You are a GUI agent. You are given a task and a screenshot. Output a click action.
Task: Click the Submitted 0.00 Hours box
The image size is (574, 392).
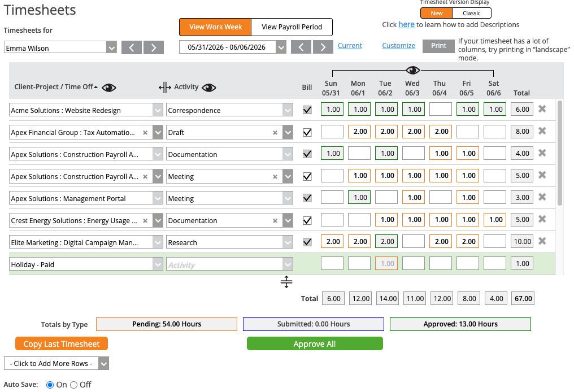point(314,324)
